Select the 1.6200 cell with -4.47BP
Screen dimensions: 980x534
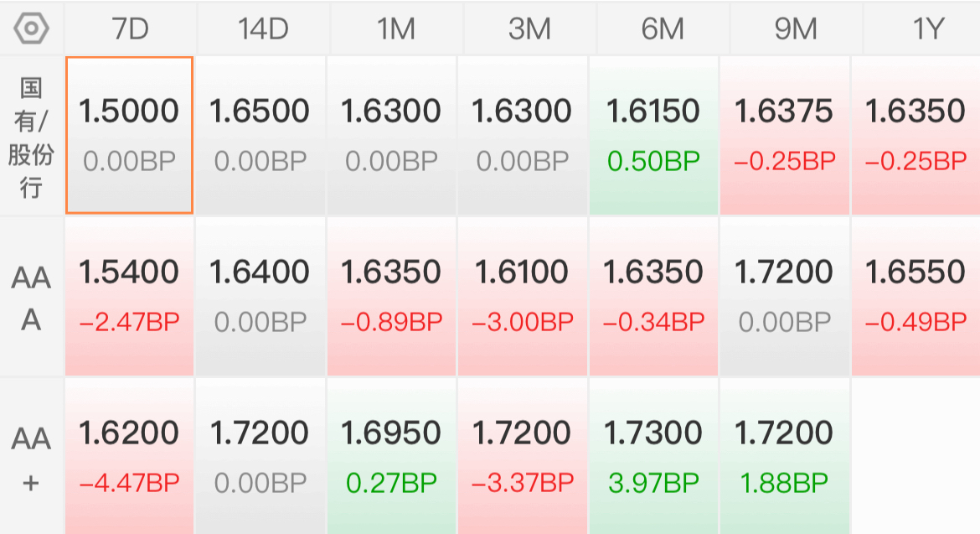pyautogui.click(x=130, y=457)
